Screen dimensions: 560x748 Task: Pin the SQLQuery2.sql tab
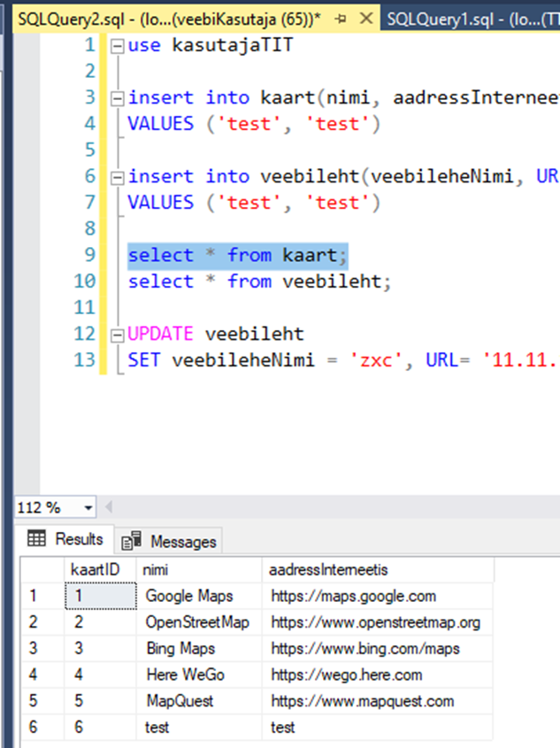tap(341, 19)
